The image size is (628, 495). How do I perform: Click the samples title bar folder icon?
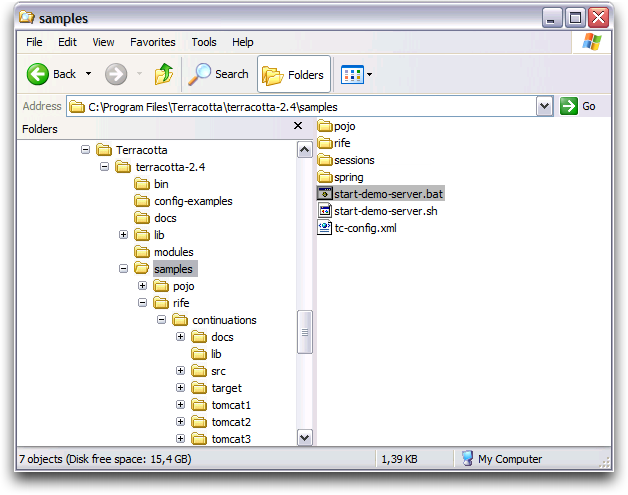tap(27, 18)
